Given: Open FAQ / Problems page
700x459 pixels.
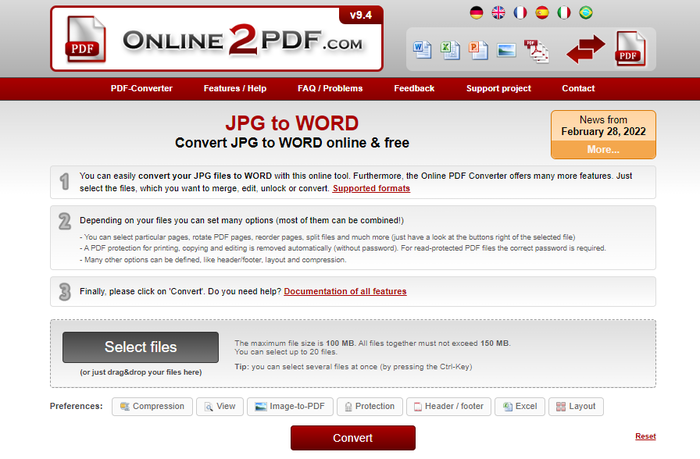Looking at the screenshot, I should click(330, 88).
